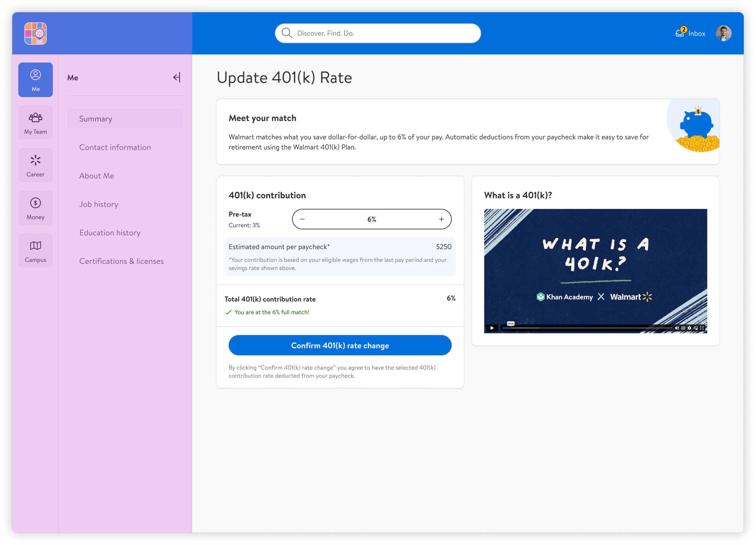Click the Discover. Find. Do. search field
This screenshot has height=545, width=756.
click(x=378, y=33)
